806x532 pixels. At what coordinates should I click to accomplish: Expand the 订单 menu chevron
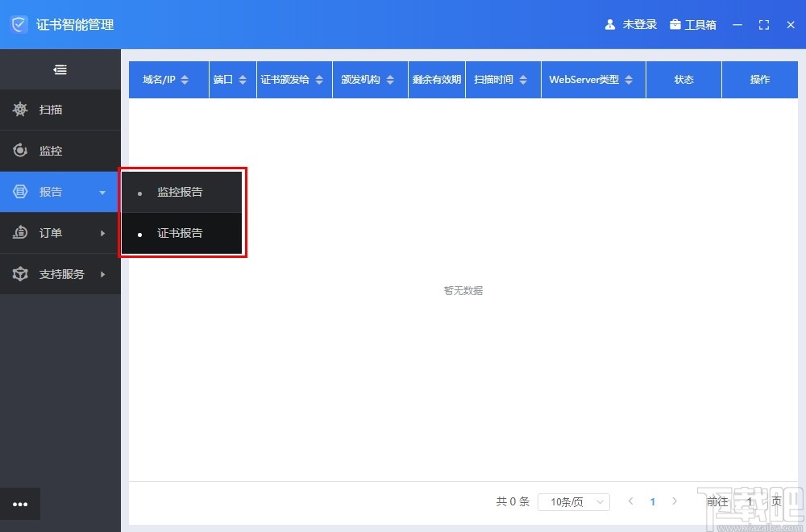102,233
